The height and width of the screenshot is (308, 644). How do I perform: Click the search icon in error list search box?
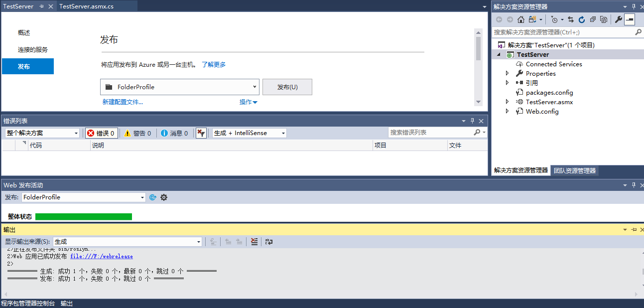(477, 133)
